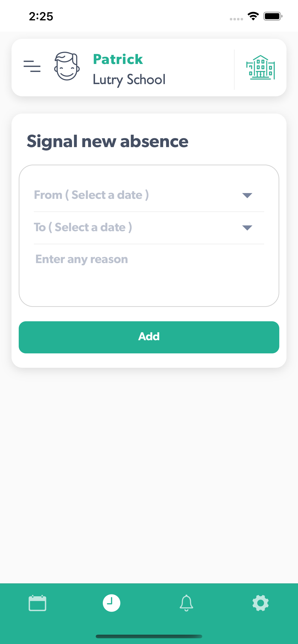Viewport: 298px width, 644px height.
Task: Tap Patrick's student avatar icon
Action: click(x=67, y=66)
